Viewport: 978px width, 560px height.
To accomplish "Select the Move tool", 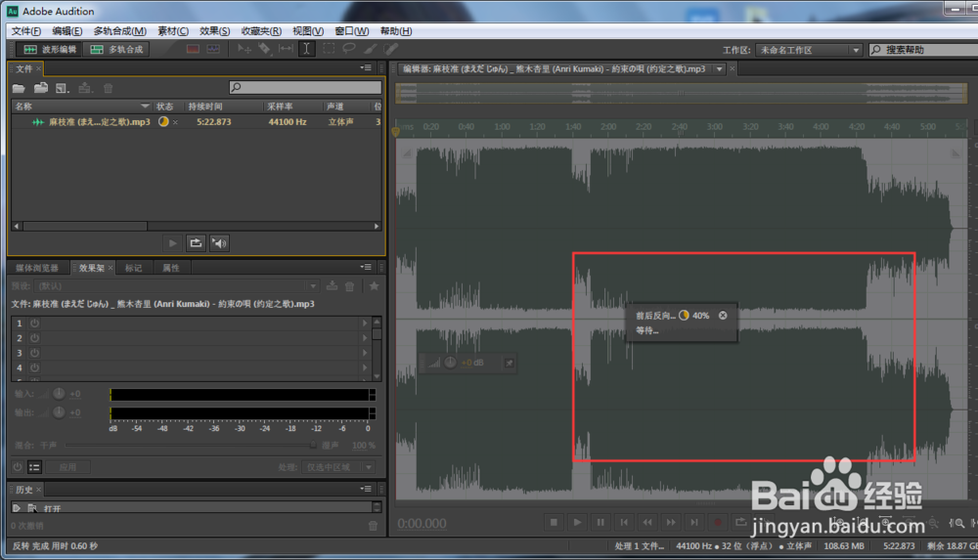I will pyautogui.click(x=244, y=49).
